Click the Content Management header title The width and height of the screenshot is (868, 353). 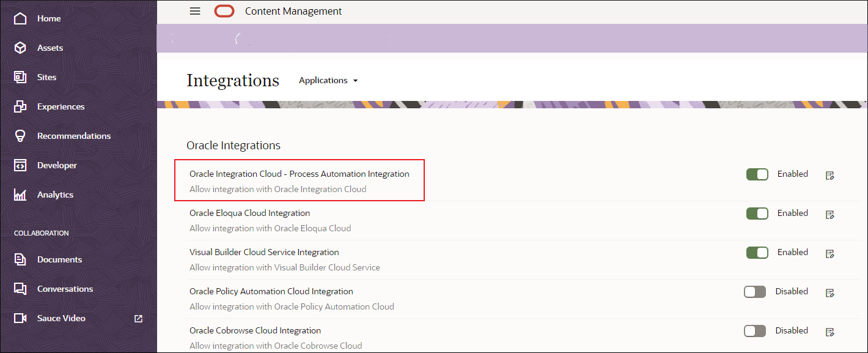pyautogui.click(x=293, y=11)
